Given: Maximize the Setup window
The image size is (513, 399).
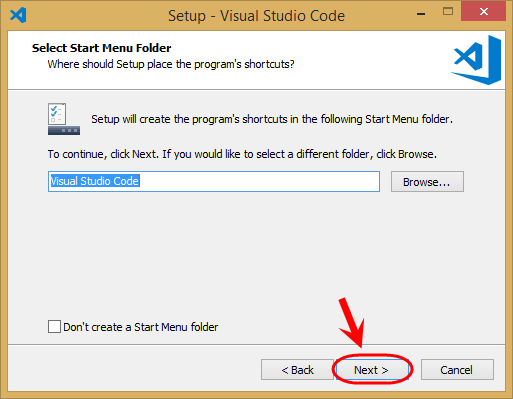Looking at the screenshot, I should click(448, 12).
